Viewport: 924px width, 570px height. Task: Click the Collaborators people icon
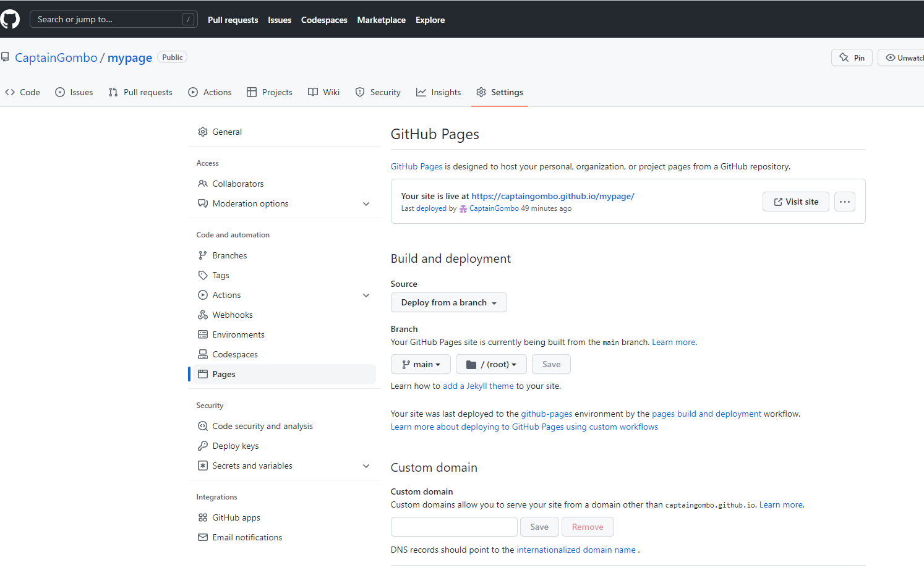coord(203,184)
